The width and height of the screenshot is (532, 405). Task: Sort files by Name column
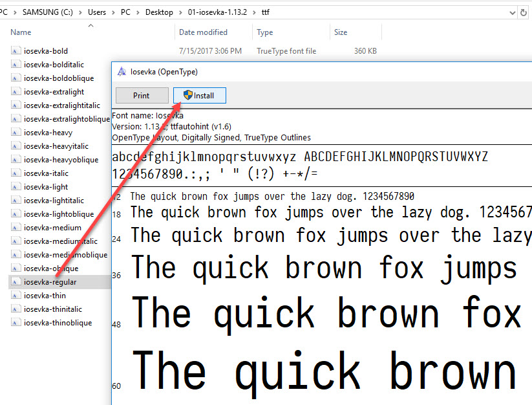pyautogui.click(x=21, y=32)
